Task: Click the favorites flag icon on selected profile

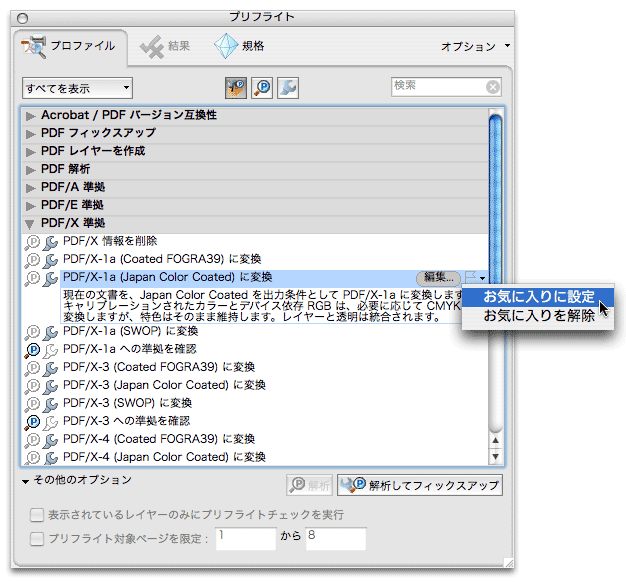Action: (x=471, y=276)
